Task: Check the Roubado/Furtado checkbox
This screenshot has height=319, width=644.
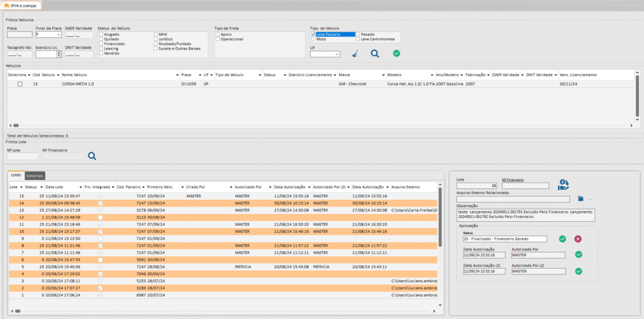Action: tap(156, 43)
